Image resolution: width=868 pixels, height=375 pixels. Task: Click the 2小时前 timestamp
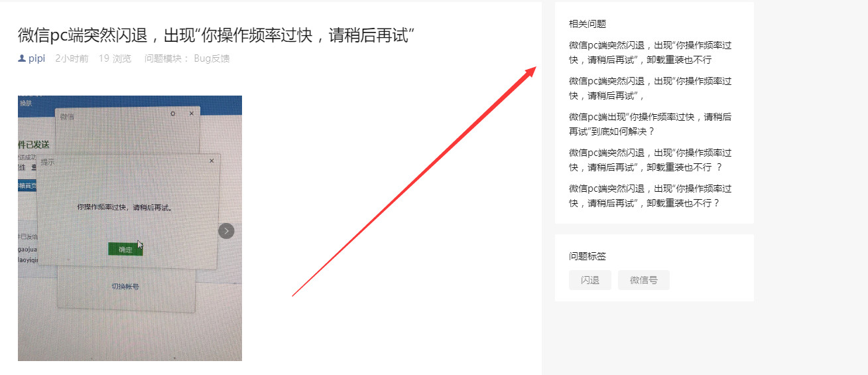72,58
